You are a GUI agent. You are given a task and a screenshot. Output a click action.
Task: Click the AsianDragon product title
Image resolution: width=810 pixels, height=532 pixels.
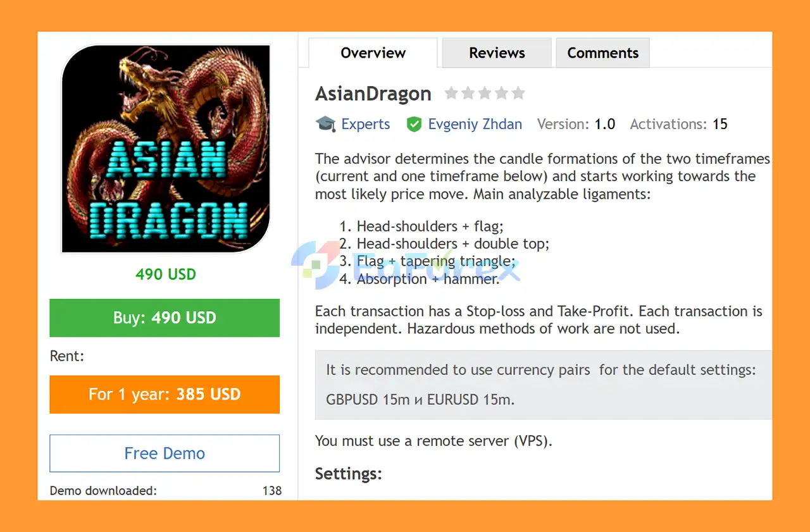click(x=373, y=94)
